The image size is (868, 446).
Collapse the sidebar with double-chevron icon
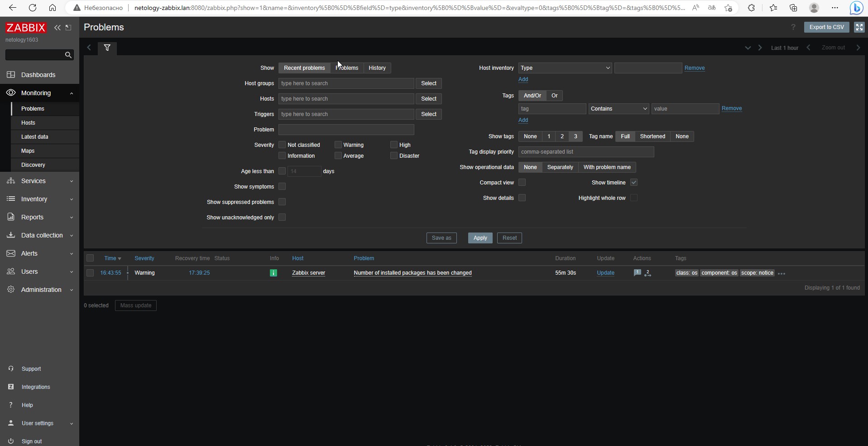point(58,28)
